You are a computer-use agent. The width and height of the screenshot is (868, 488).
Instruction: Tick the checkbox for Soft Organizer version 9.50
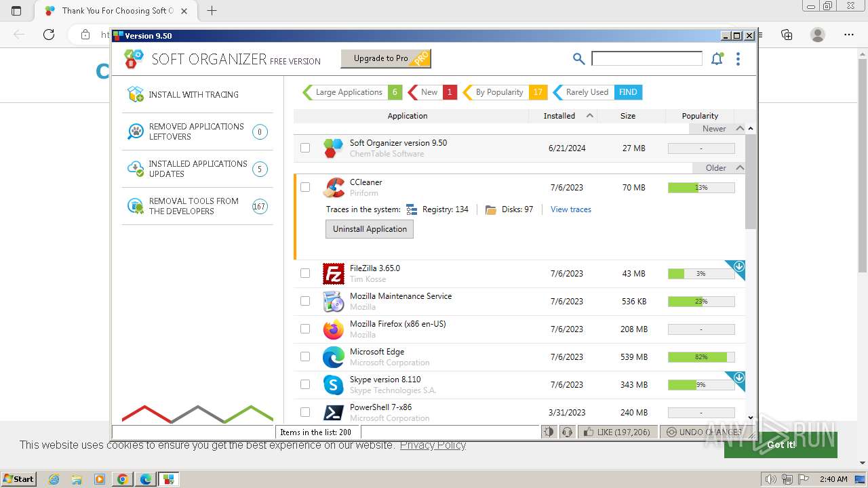pos(305,148)
